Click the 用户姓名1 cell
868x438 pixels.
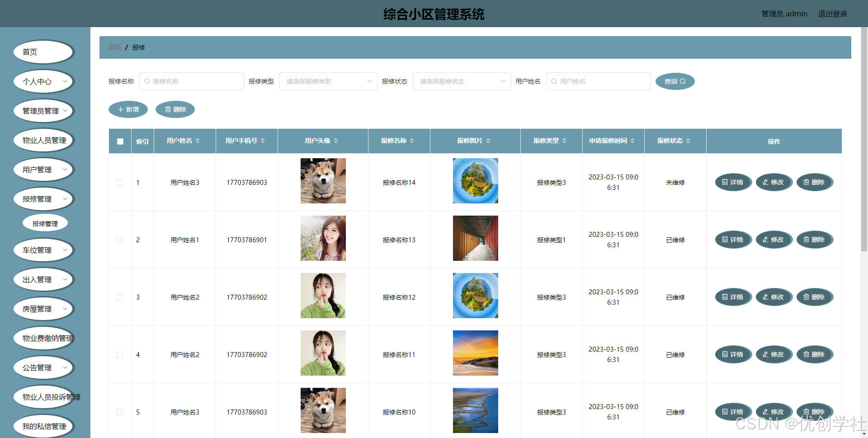185,240
